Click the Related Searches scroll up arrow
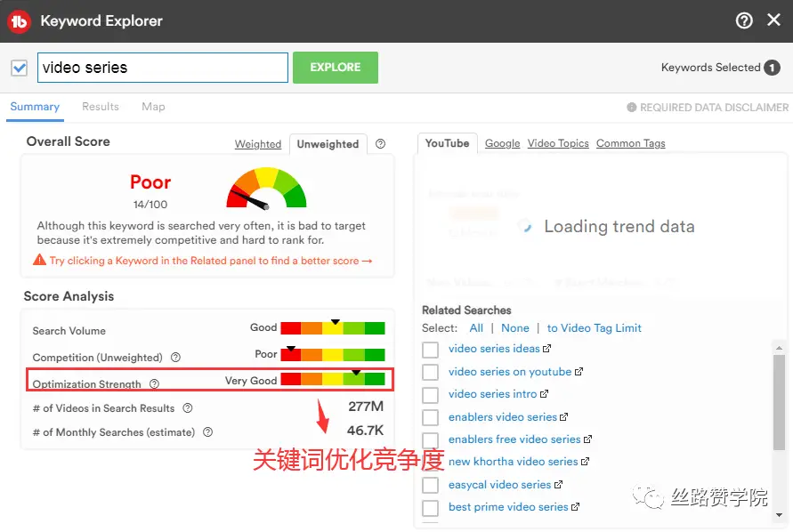Screen dimensions: 793x532 pos(779,348)
